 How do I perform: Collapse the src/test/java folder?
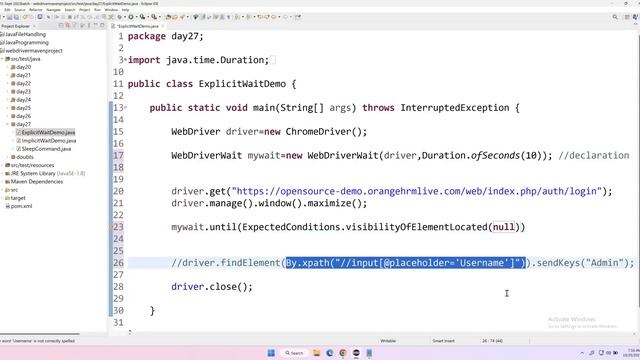point(2,59)
